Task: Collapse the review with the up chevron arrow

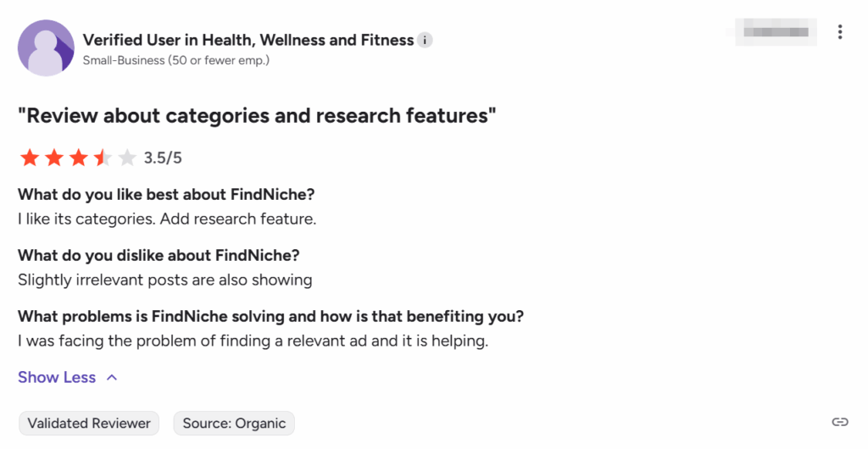Action: pos(112,378)
